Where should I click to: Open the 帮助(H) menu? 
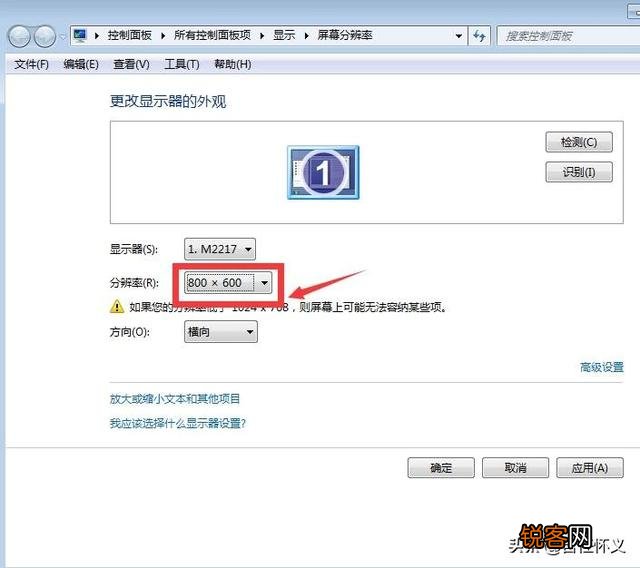point(233,64)
